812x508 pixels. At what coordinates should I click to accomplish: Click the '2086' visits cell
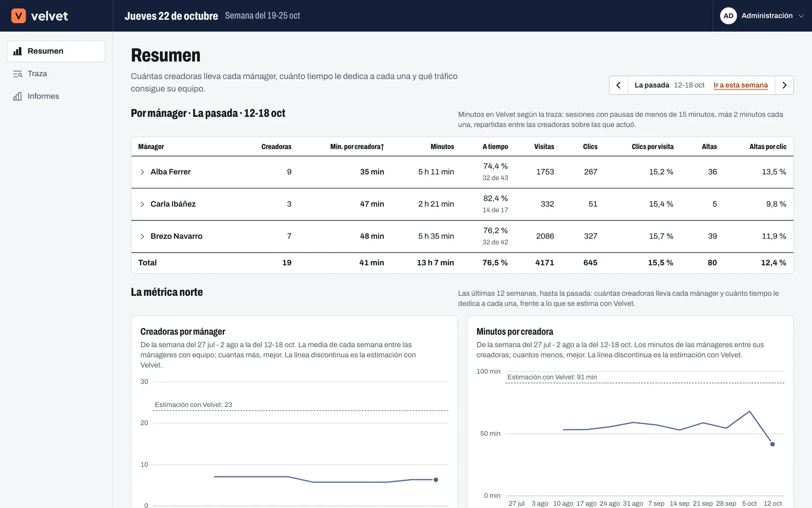(x=545, y=236)
